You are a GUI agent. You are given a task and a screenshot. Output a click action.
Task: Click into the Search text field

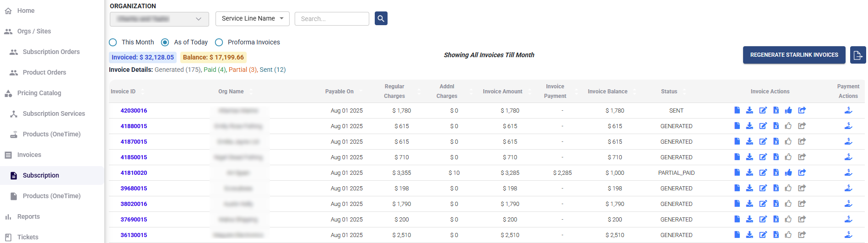point(332,19)
